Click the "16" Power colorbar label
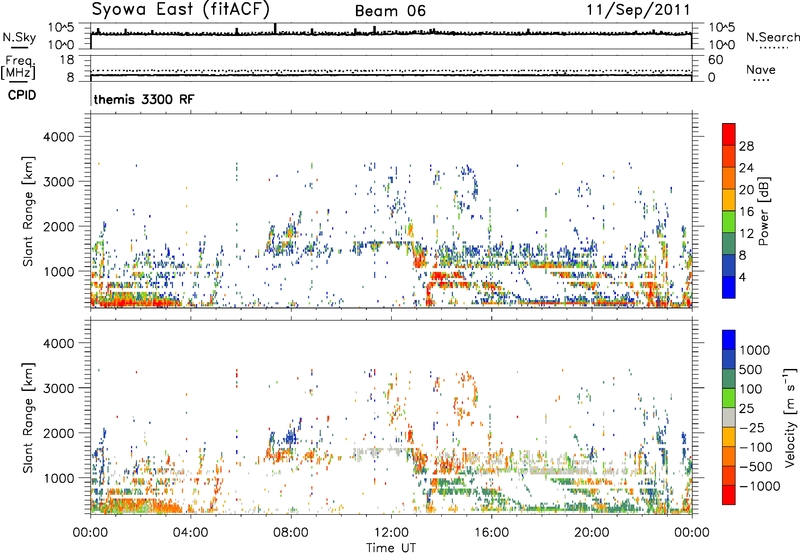Viewport: 800px width, 554px height. (746, 212)
